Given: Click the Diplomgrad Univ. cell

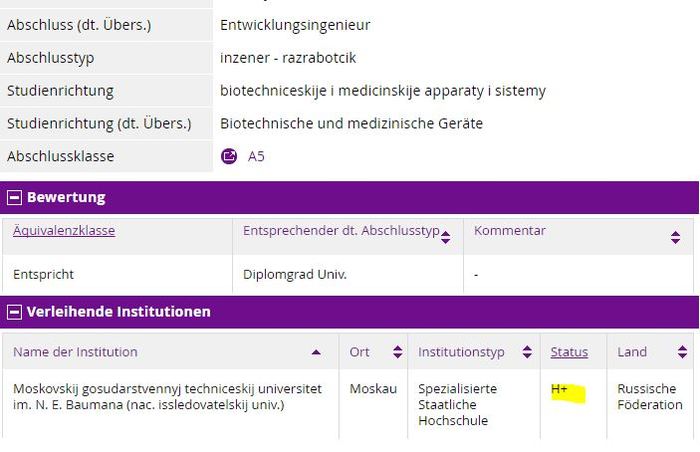Looking at the screenshot, I should pos(295,273).
